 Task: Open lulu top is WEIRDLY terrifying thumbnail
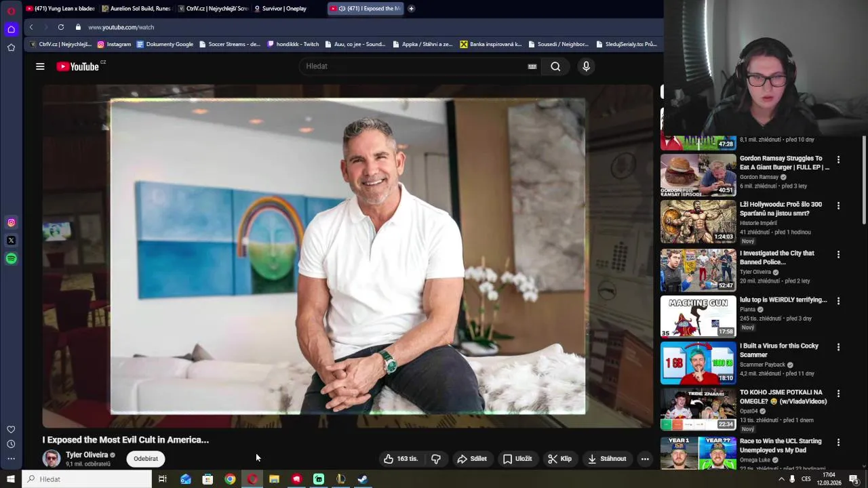point(698,317)
